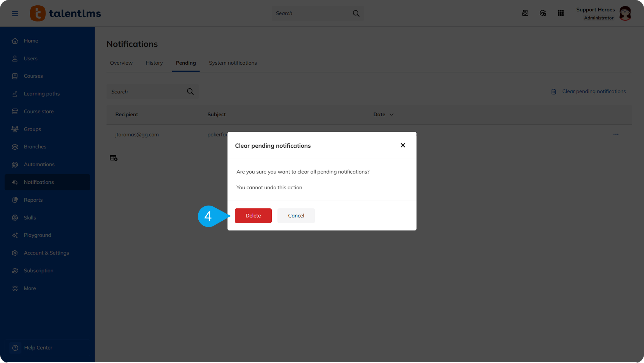Click the Home sidebar icon
Screen dimensions: 644x363
(15, 41)
